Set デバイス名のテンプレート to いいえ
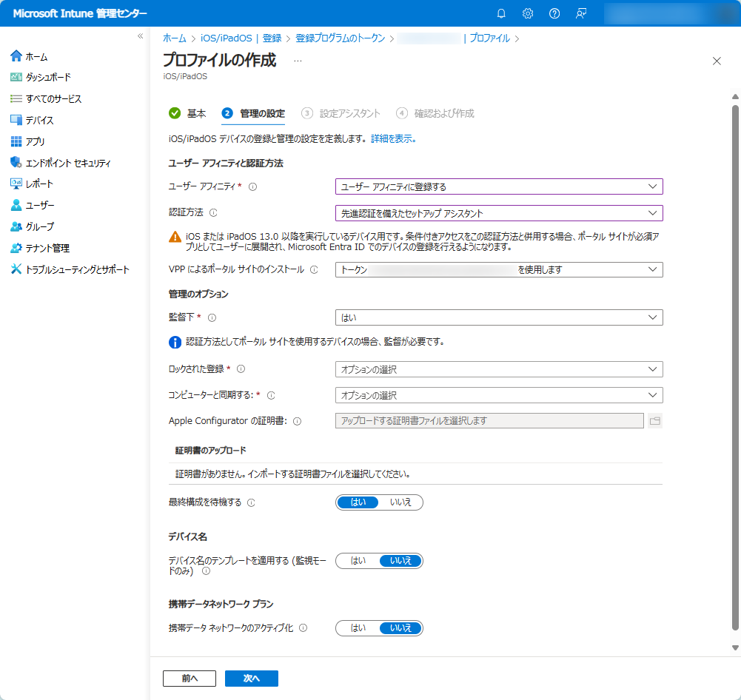741x700 pixels. click(400, 561)
